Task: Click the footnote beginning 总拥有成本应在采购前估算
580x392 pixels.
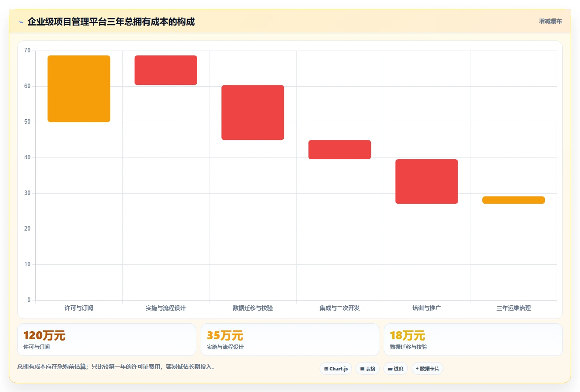Action: click(x=117, y=366)
